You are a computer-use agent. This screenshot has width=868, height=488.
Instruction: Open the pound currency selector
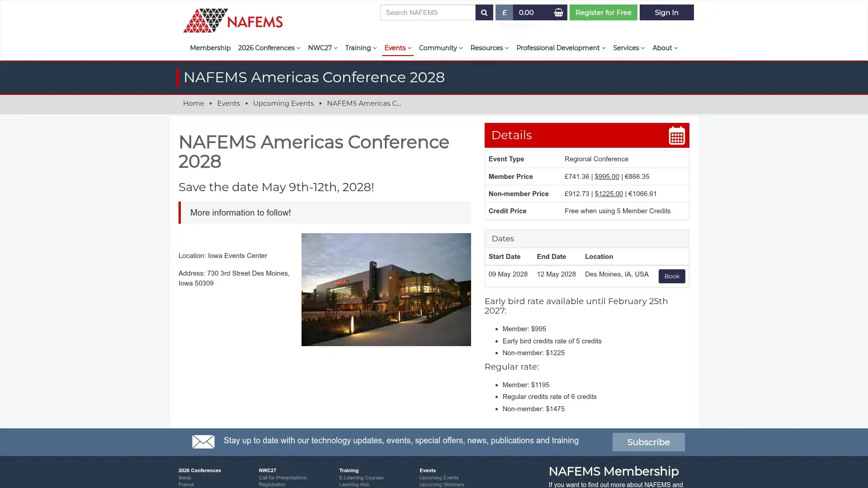pyautogui.click(x=504, y=13)
